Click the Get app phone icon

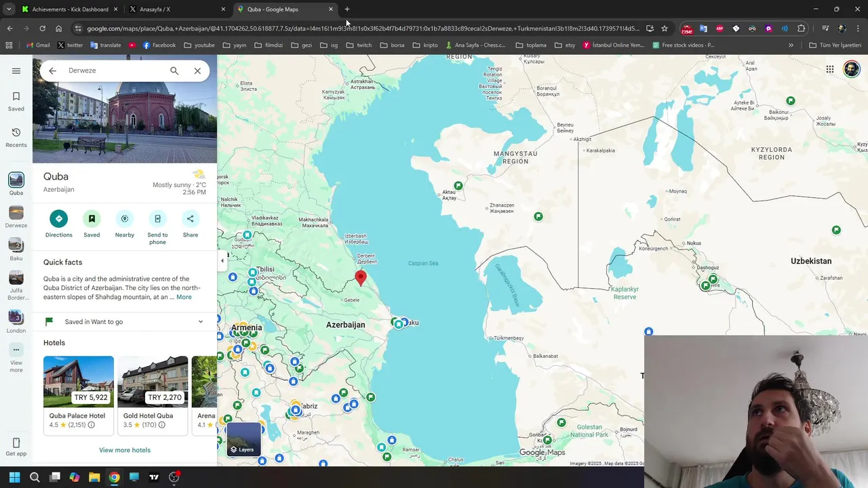pyautogui.click(x=16, y=443)
